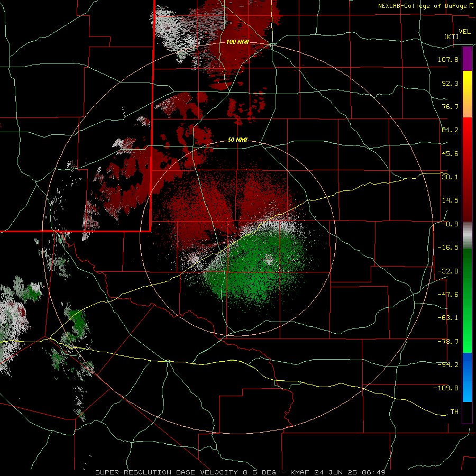Click the -0.9 legend value
Screen dimensions: 476x476
(x=450, y=224)
